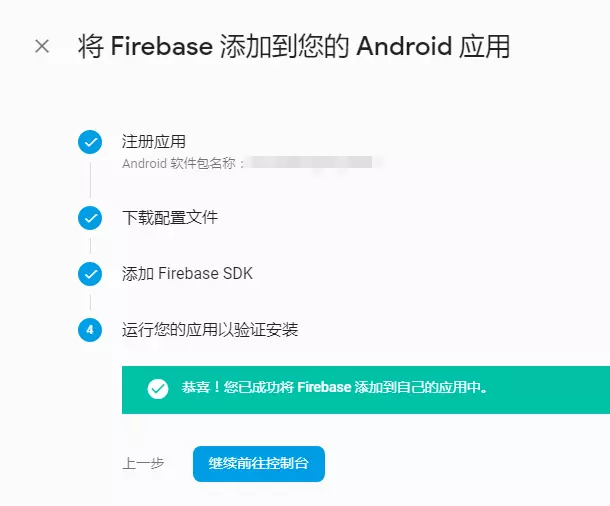
Task: Click the white check icon in green banner
Action: (158, 389)
